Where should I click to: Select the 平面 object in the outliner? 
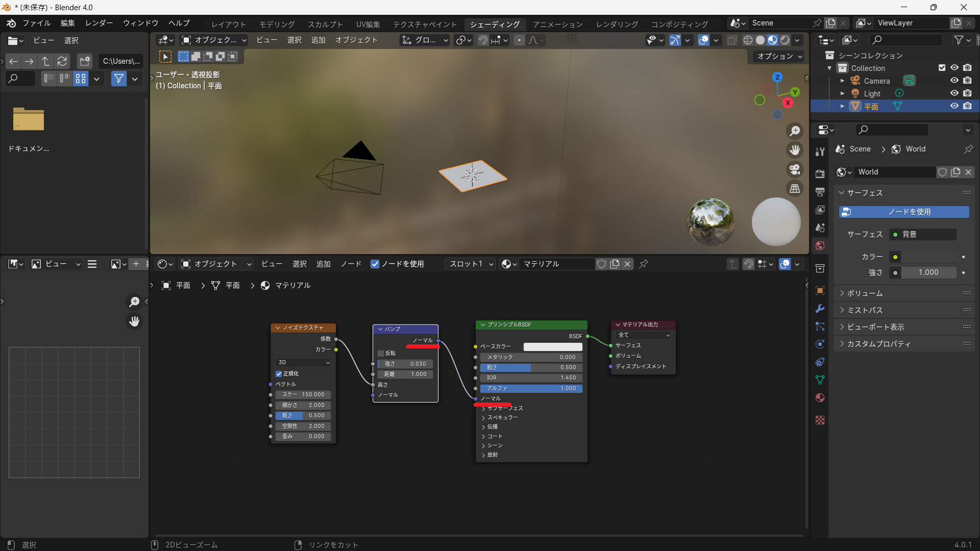[871, 106]
